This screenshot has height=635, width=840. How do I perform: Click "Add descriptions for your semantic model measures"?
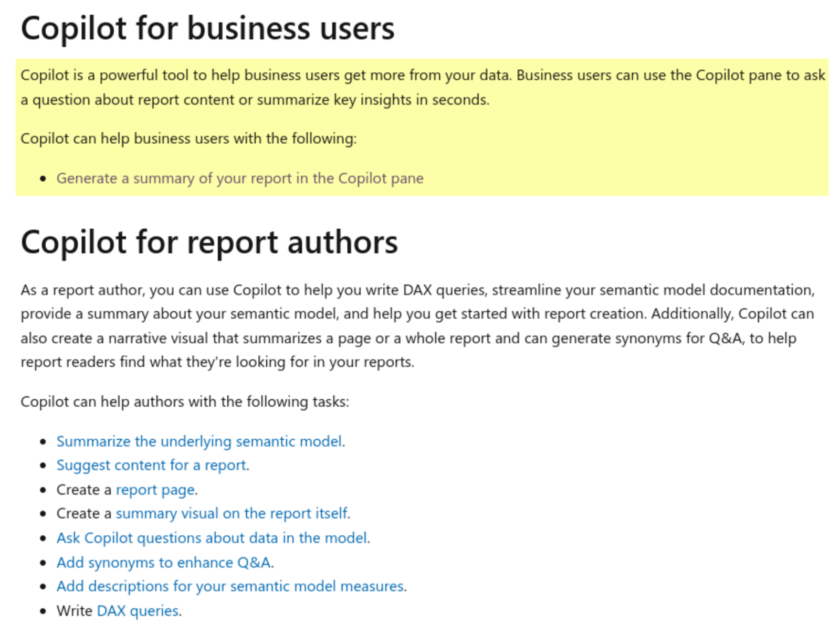click(x=230, y=586)
